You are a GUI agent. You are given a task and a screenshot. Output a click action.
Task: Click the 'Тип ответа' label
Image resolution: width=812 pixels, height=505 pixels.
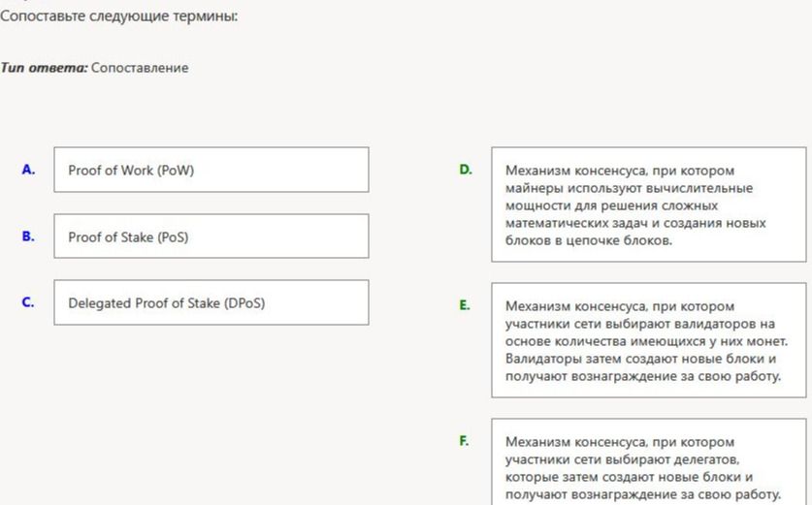pos(44,68)
